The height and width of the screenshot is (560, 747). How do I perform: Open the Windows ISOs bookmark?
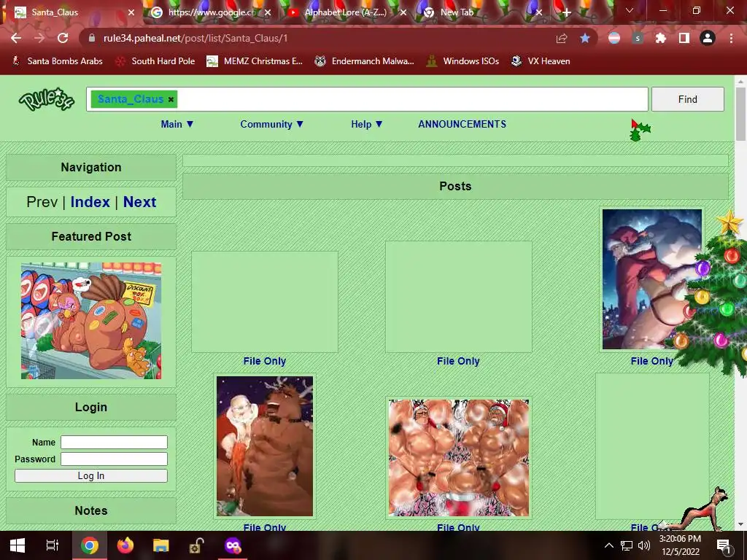462,61
